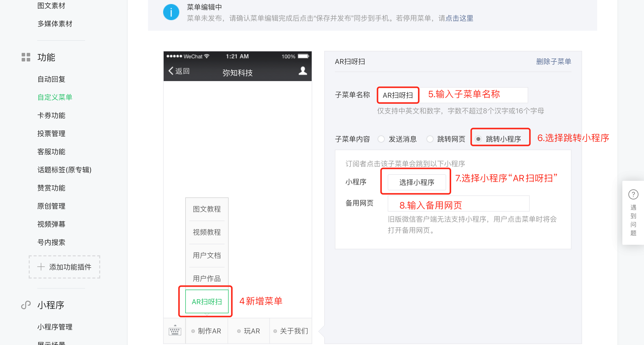Click the plus icon for 添加功能插件
Screen dimensions: 644x345
click(x=41, y=267)
